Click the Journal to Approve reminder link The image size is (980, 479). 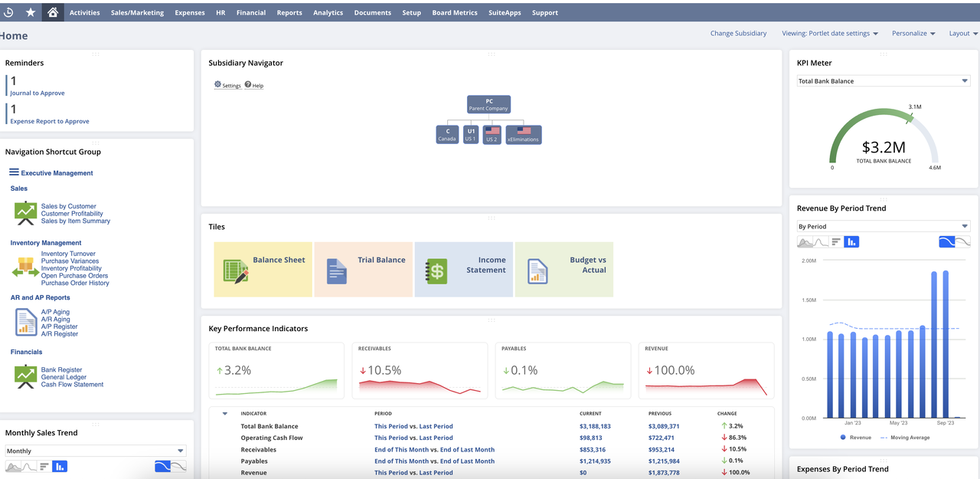[x=36, y=93]
